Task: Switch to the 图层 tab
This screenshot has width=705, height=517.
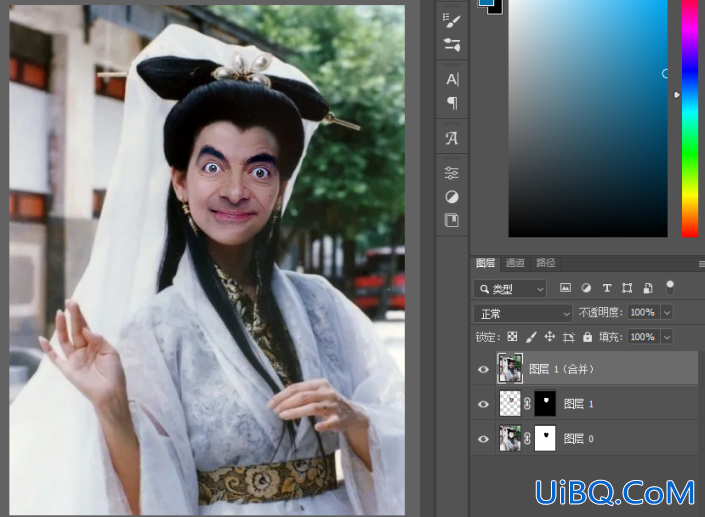Action: [486, 263]
